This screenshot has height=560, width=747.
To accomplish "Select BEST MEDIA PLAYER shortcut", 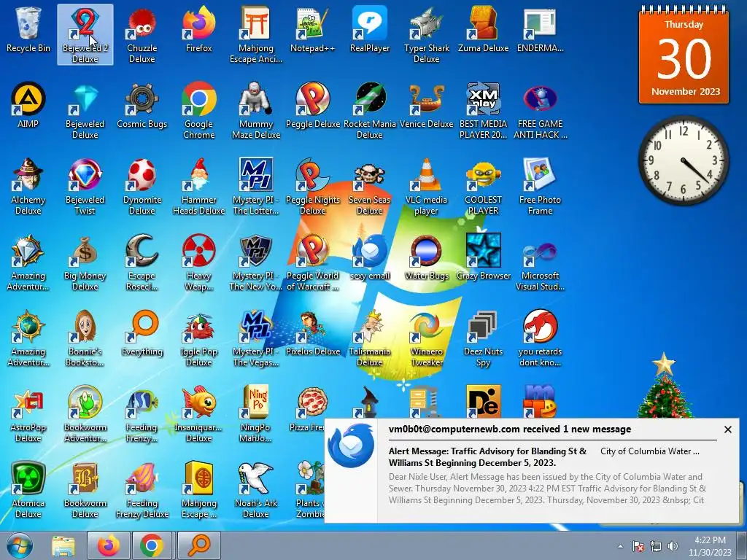I will coord(483,111).
